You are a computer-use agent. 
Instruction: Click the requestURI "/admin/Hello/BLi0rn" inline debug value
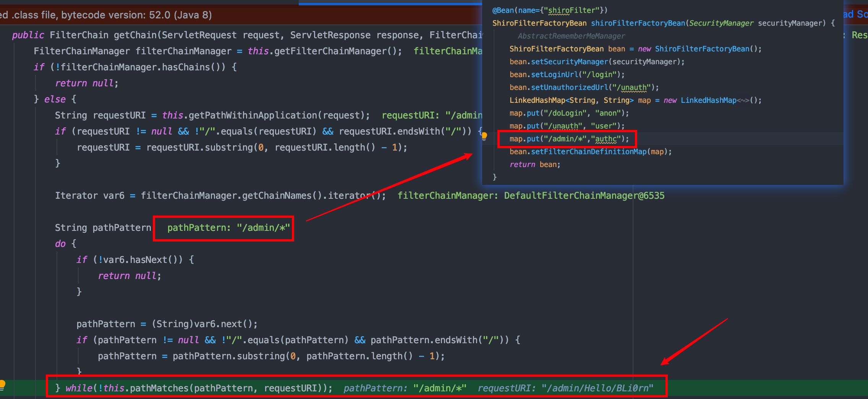(x=565, y=388)
